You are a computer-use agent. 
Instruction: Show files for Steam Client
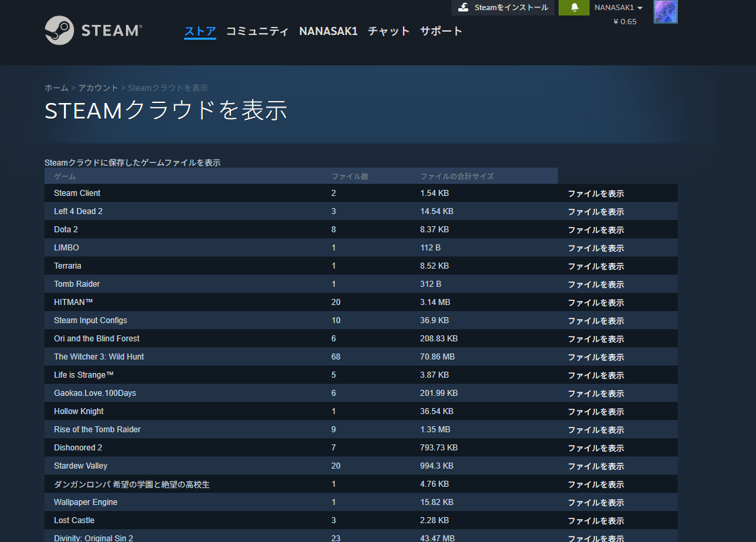596,194
